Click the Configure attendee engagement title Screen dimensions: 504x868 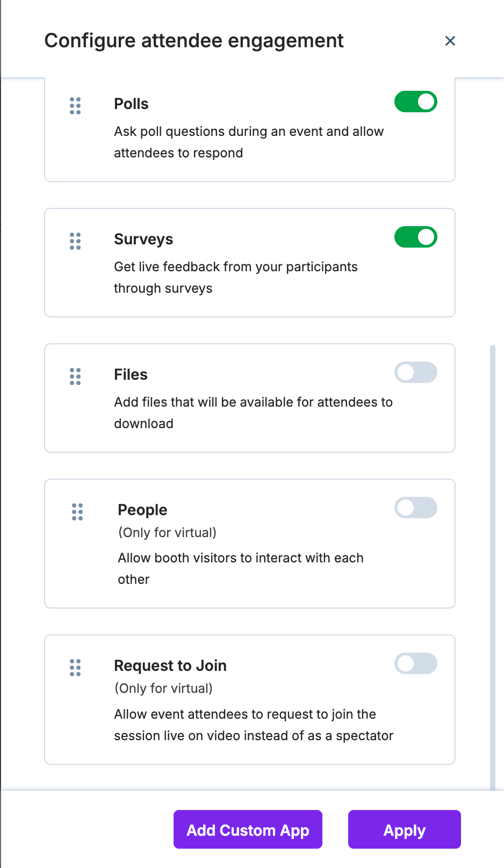(194, 41)
